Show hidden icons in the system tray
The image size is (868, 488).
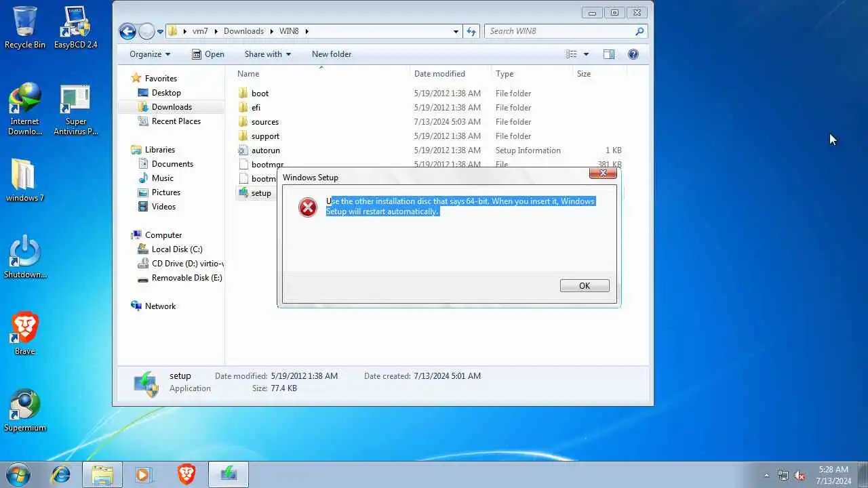767,476
